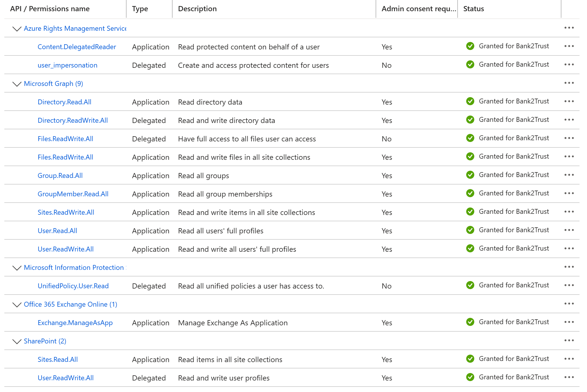Click 'Read protected content on behalf of a user'
This screenshot has height=392, width=587.
click(x=249, y=47)
